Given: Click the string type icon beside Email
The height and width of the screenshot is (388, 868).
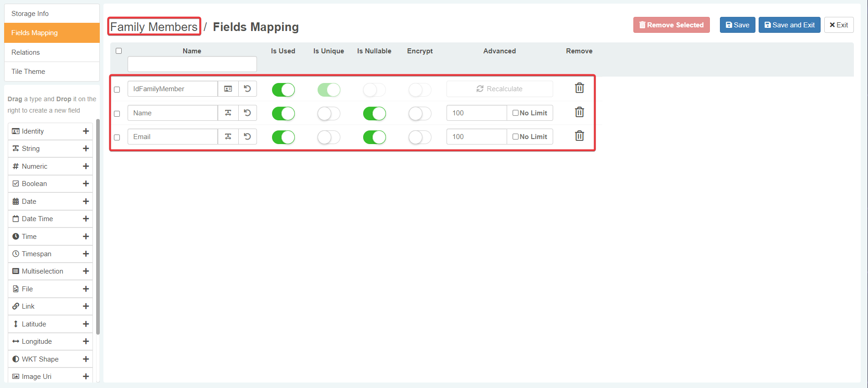Looking at the screenshot, I should pos(228,136).
